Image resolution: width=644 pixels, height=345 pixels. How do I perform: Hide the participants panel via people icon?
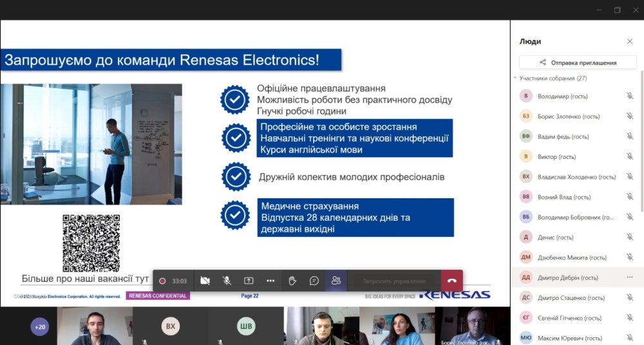pos(336,281)
